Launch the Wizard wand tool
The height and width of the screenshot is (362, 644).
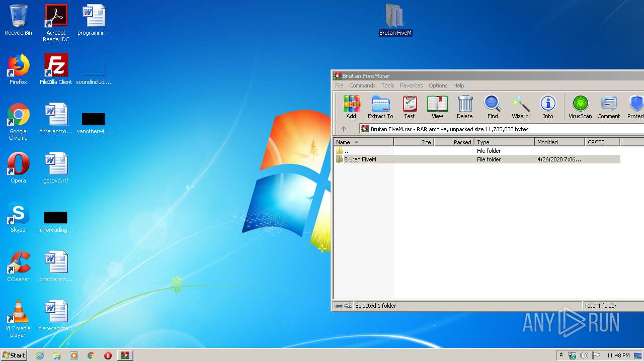click(520, 107)
